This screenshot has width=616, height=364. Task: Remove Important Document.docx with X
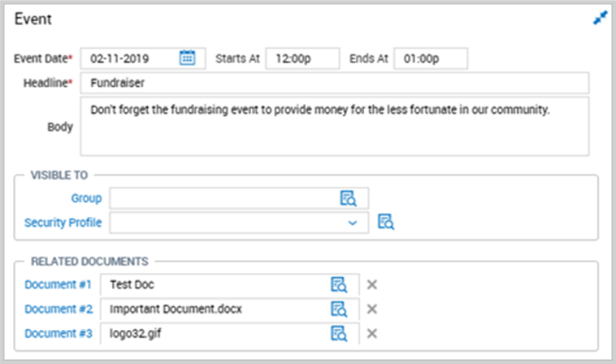tap(372, 309)
